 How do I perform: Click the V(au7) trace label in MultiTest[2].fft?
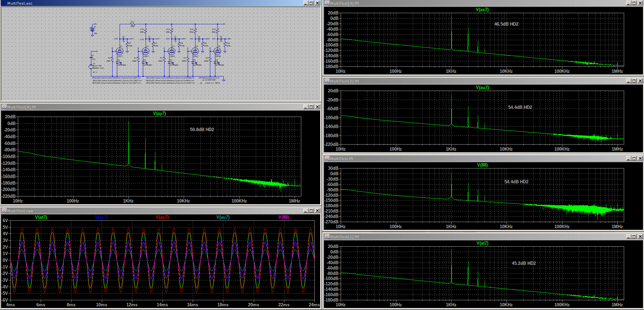point(482,88)
